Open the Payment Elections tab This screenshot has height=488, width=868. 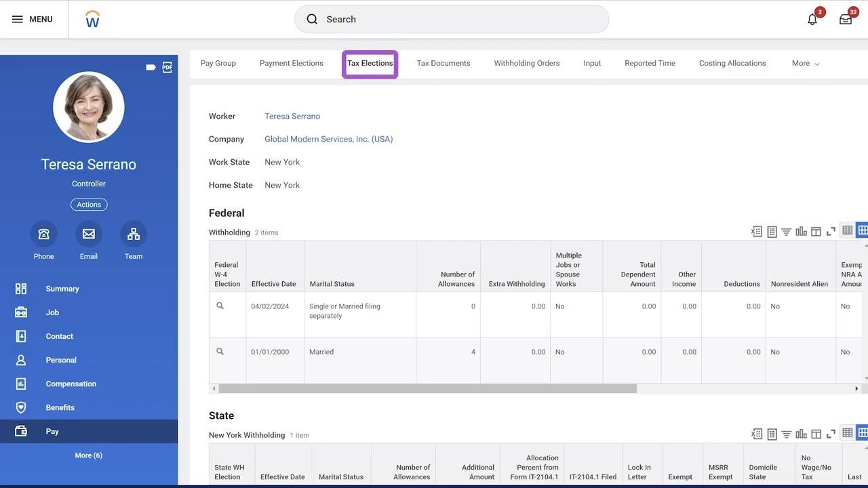point(292,63)
